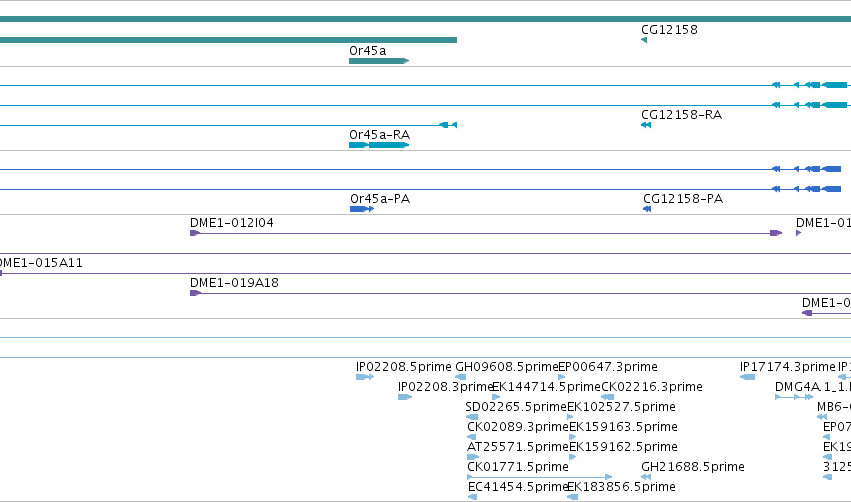851x502 pixels.
Task: Select the blue CG12158-PA CDS glyph
Action: [647, 209]
